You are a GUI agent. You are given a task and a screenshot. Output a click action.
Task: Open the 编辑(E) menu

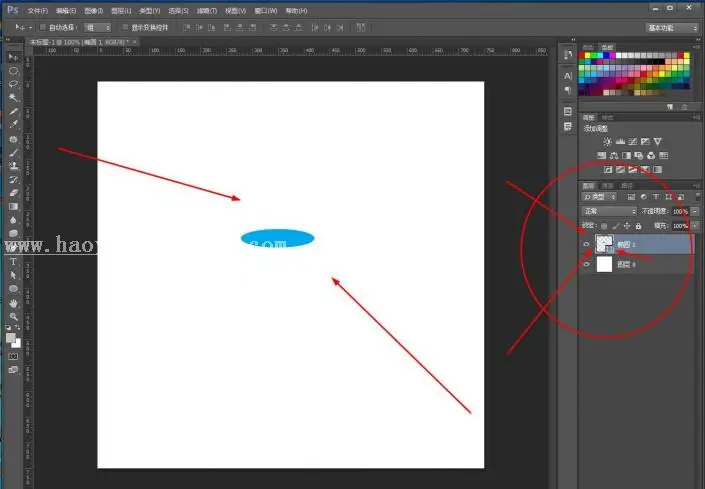pyautogui.click(x=66, y=10)
